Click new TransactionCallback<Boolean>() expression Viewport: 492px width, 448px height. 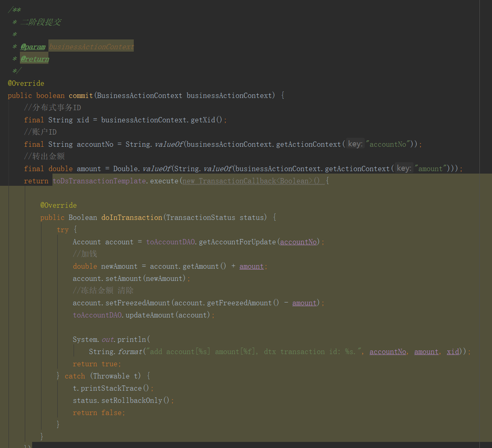[x=251, y=181]
